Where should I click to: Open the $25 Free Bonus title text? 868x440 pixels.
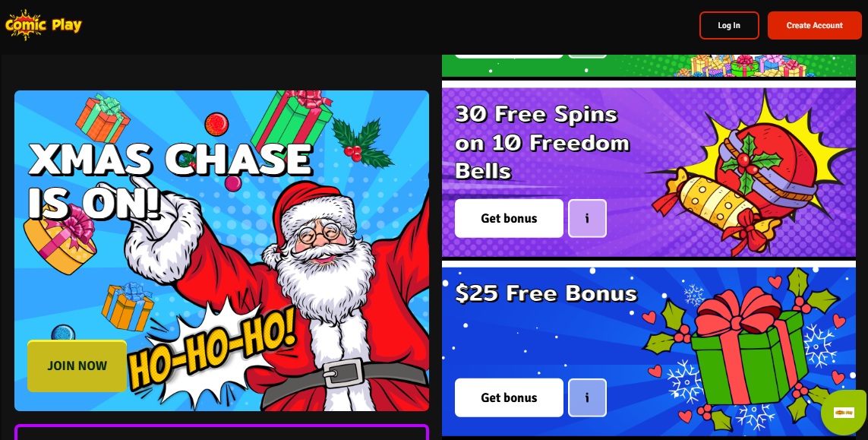click(546, 293)
